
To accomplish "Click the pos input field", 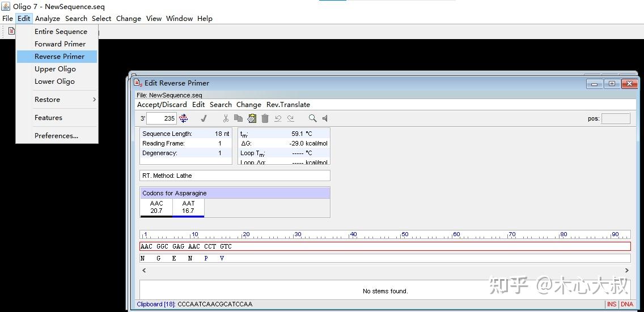I will [x=616, y=118].
